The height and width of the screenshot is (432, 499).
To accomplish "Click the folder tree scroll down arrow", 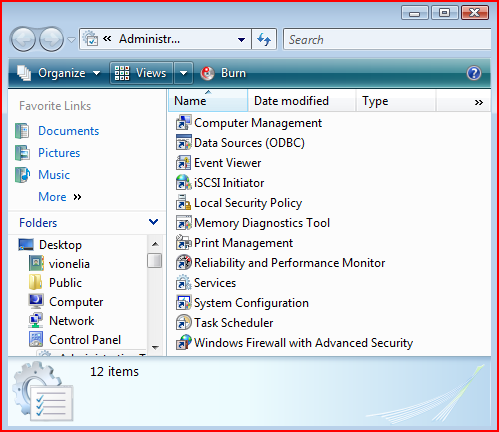I will point(155,347).
